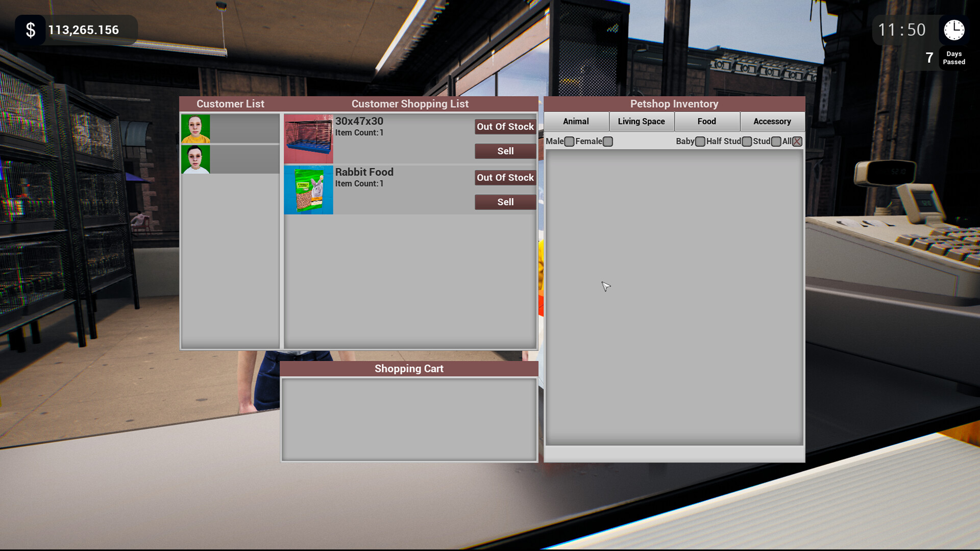Image resolution: width=980 pixels, height=551 pixels.
Task: Select second customer in Customer List
Action: (196, 159)
